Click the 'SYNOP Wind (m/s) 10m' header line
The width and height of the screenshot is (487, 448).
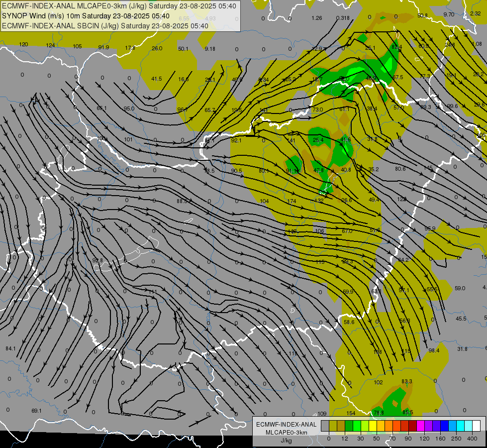41,16
